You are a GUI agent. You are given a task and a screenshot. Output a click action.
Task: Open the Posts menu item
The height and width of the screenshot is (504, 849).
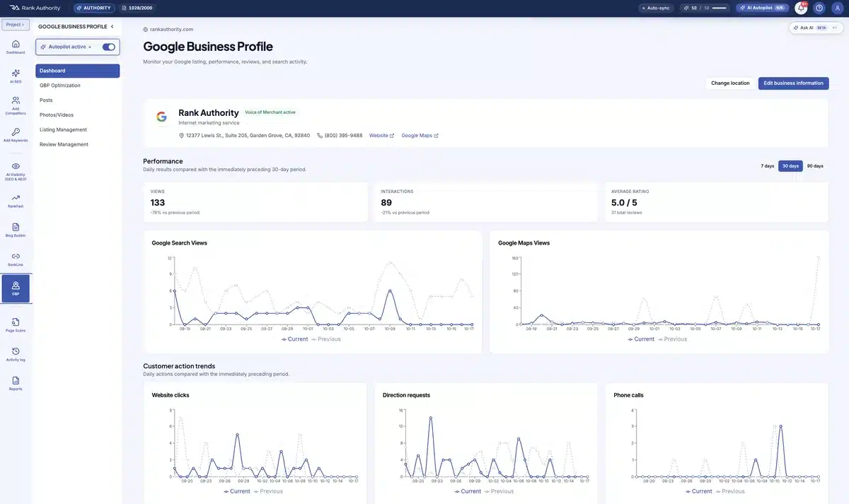click(78, 100)
